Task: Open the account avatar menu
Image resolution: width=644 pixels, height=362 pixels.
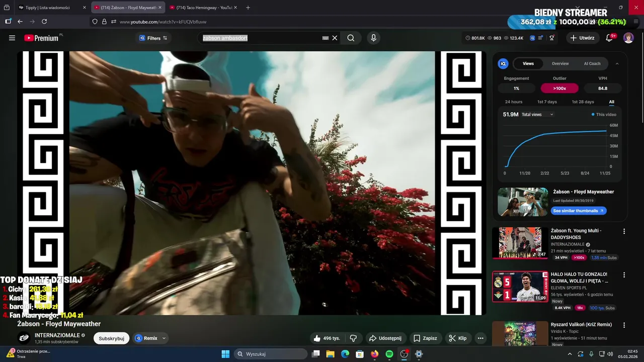Action: click(x=628, y=38)
